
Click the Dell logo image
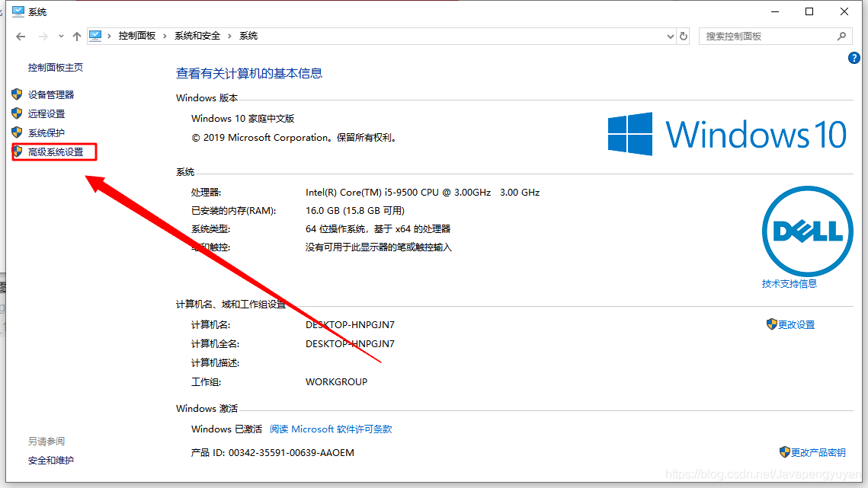808,231
